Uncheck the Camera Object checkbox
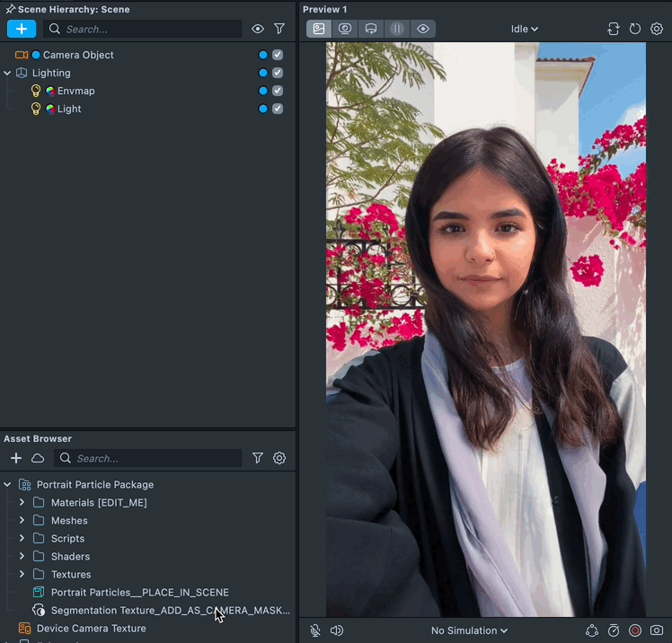 point(278,55)
